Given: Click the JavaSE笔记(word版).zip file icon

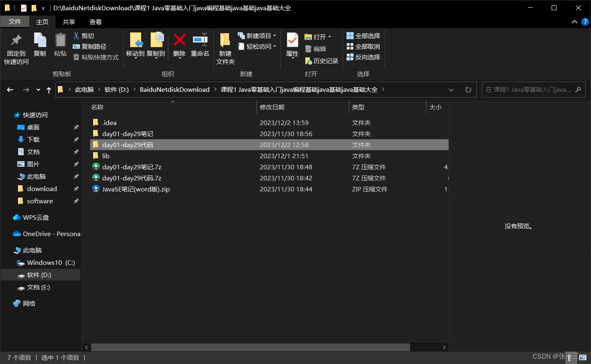Looking at the screenshot, I should click(96, 189).
